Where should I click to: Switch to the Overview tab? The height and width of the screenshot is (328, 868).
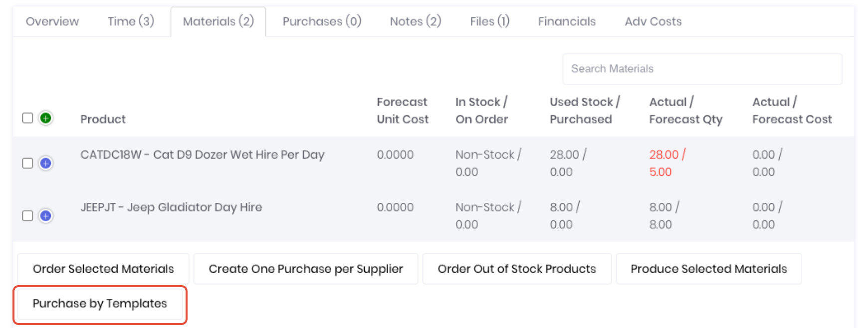click(52, 21)
